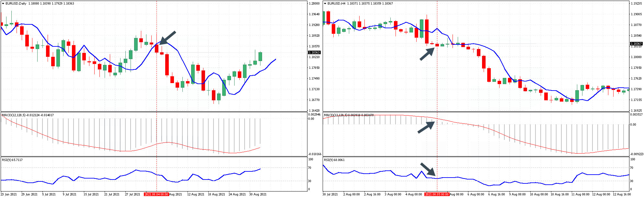This screenshot has width=644, height=198.
Task: Click the 1.18363 current price tag on Daily
Action: [314, 52]
